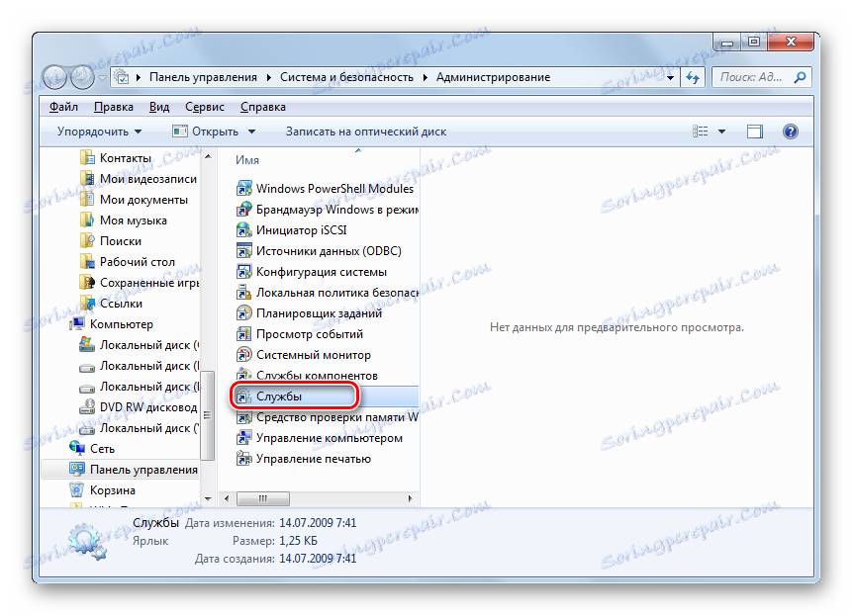Open the dropdown arrow next to Открыть
853x616 pixels.
(x=252, y=132)
